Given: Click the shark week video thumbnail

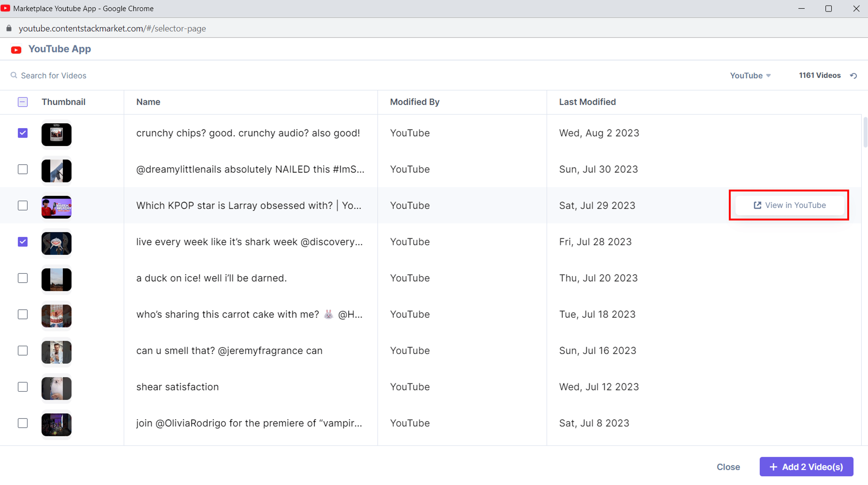Looking at the screenshot, I should pos(56,243).
